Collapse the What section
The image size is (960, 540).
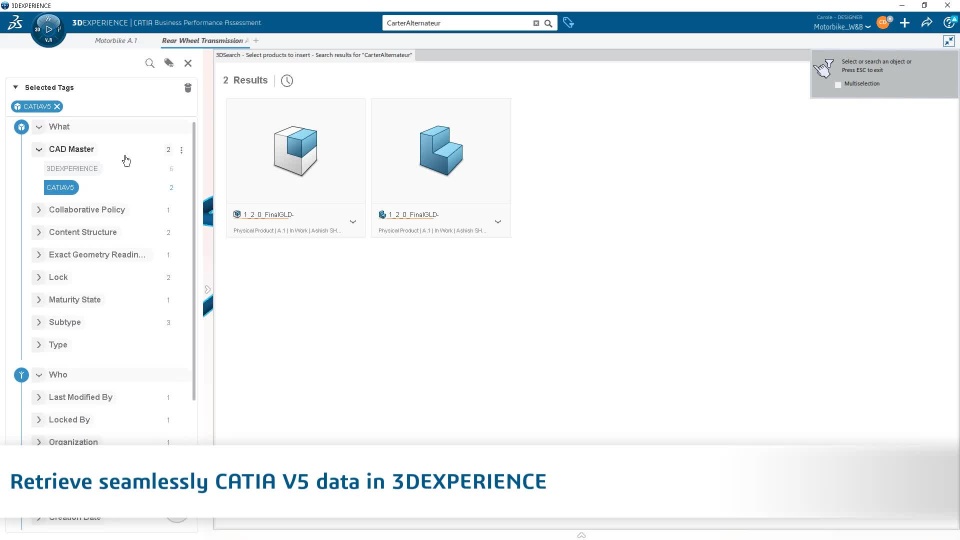coord(39,127)
